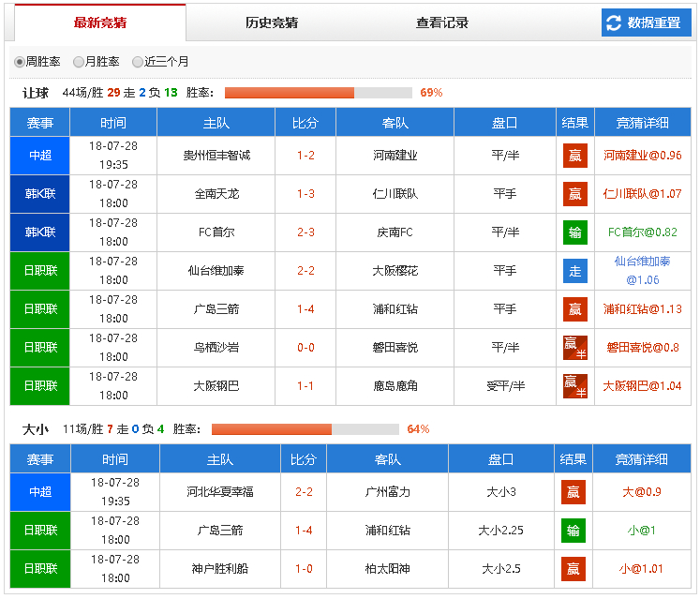
Task: Click 大小 table 竞猜详细 column header
Action: click(642, 459)
